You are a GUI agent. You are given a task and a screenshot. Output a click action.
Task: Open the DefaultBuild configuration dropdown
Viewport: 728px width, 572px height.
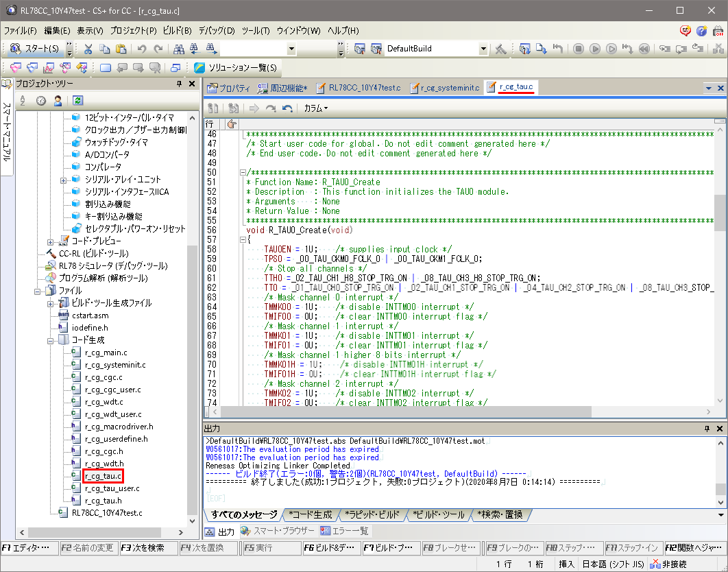483,49
